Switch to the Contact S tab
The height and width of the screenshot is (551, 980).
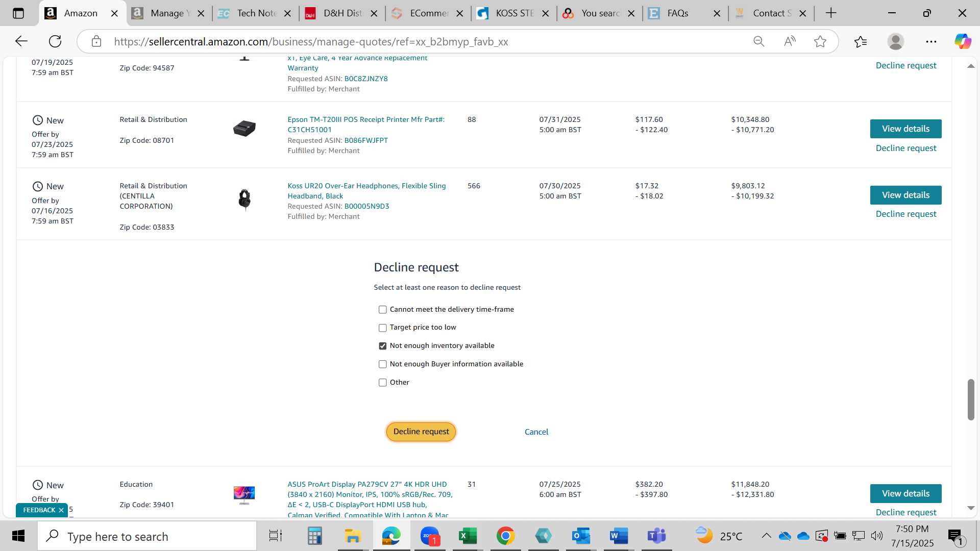pos(772,13)
